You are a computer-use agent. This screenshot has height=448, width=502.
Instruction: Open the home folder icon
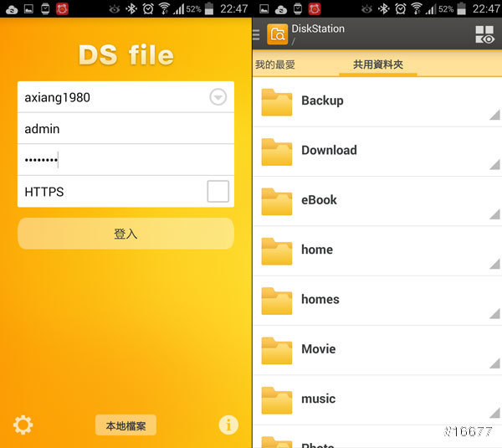(277, 251)
